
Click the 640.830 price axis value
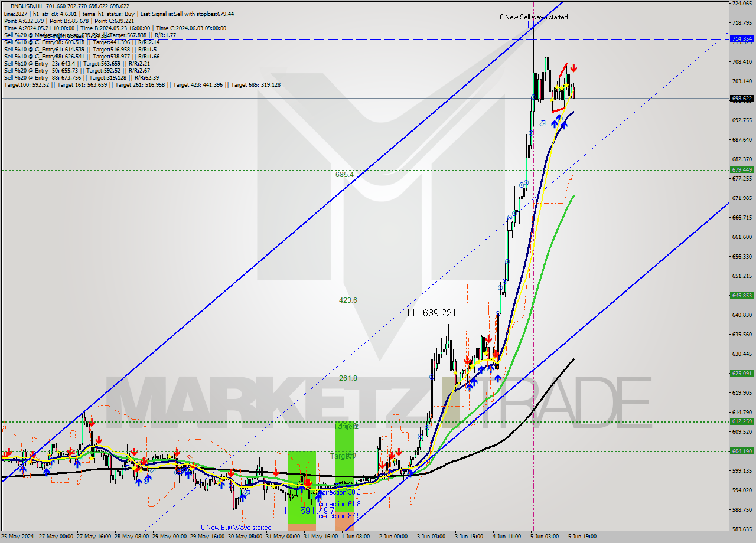(742, 315)
